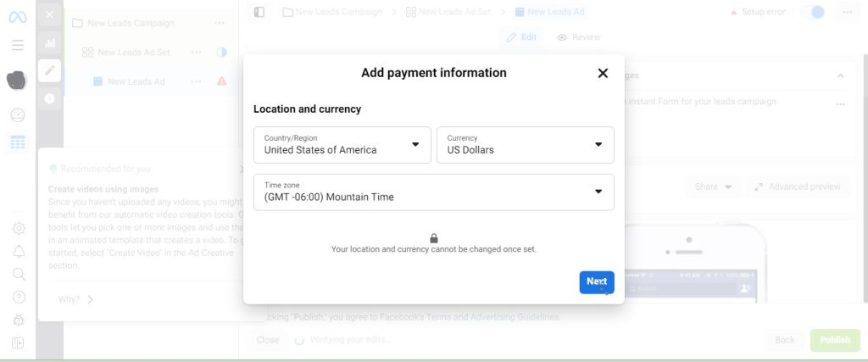Switch to the Review tab

[578, 37]
